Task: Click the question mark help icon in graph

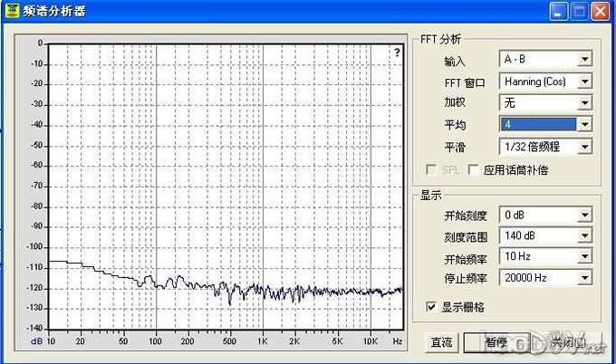Action: point(397,53)
